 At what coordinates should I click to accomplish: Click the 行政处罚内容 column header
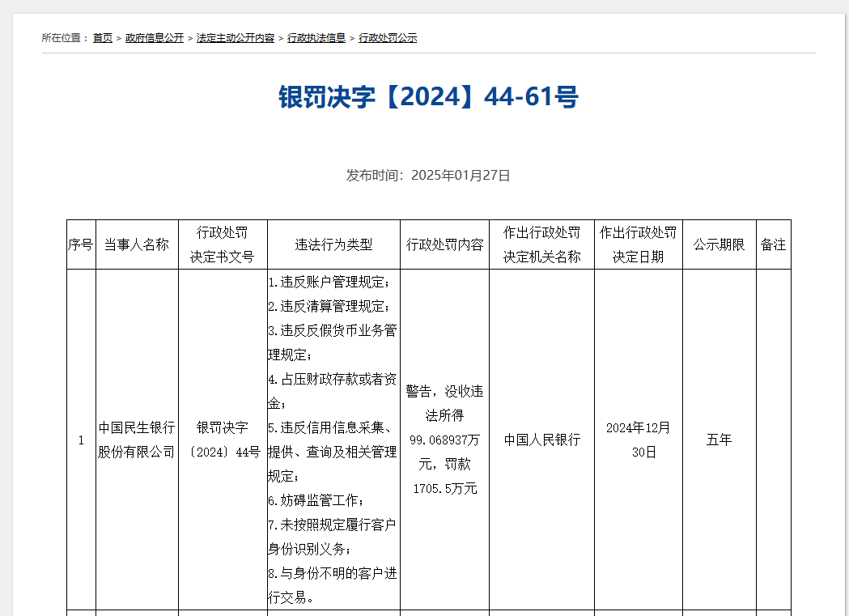coord(444,244)
